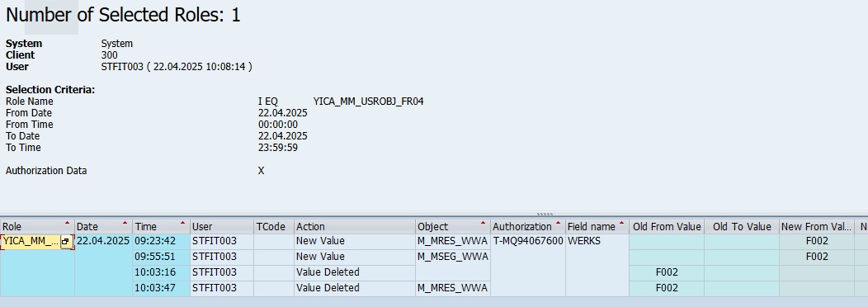The image size is (868, 307).
Task: Click the M_MSEG_WWA object cell
Action: (x=452, y=257)
